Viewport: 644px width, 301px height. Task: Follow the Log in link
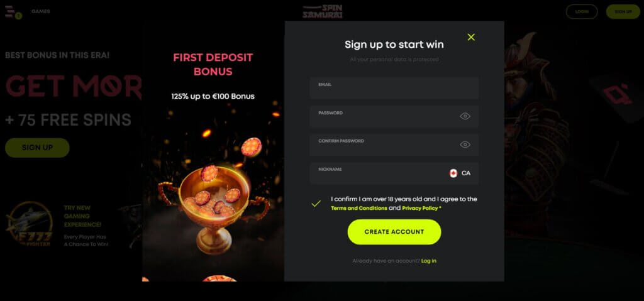coord(429,261)
